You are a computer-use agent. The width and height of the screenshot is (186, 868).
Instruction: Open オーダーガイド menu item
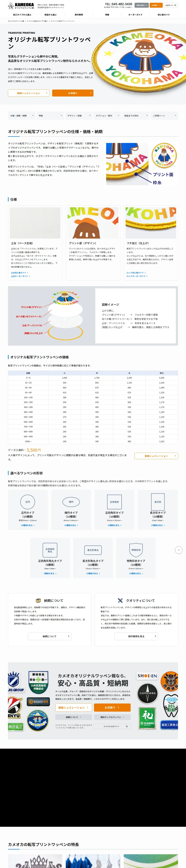(135, 15)
